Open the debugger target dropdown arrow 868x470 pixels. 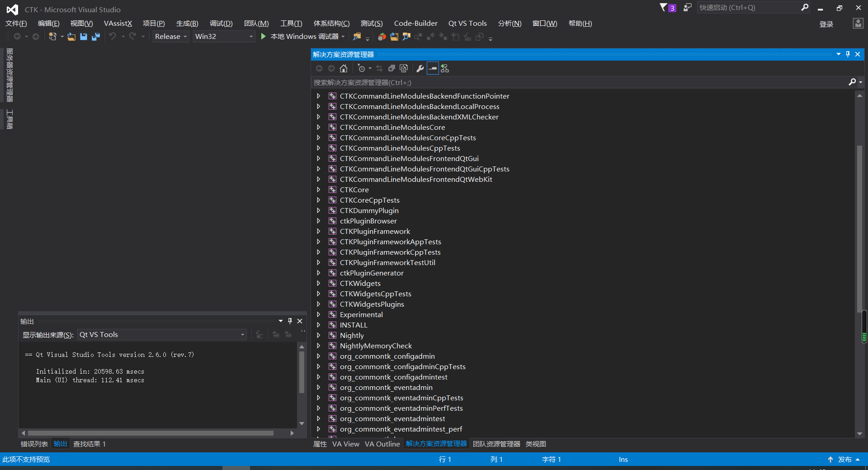pos(343,37)
